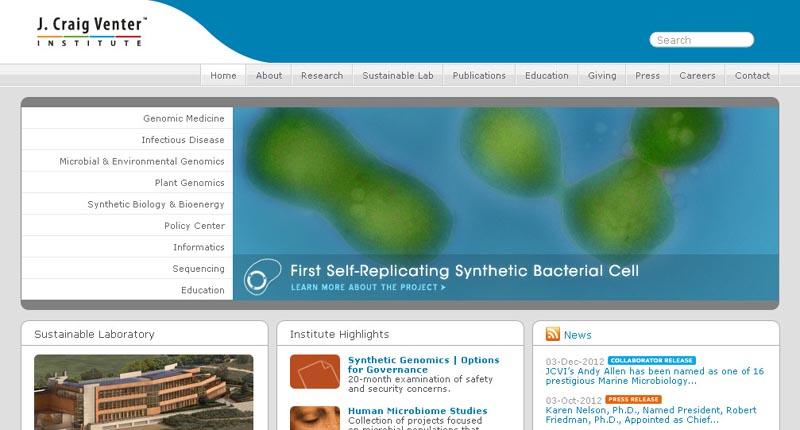Select Genomic Medicine in the sidebar
Image resolution: width=800 pixels, height=430 pixels.
click(x=127, y=118)
